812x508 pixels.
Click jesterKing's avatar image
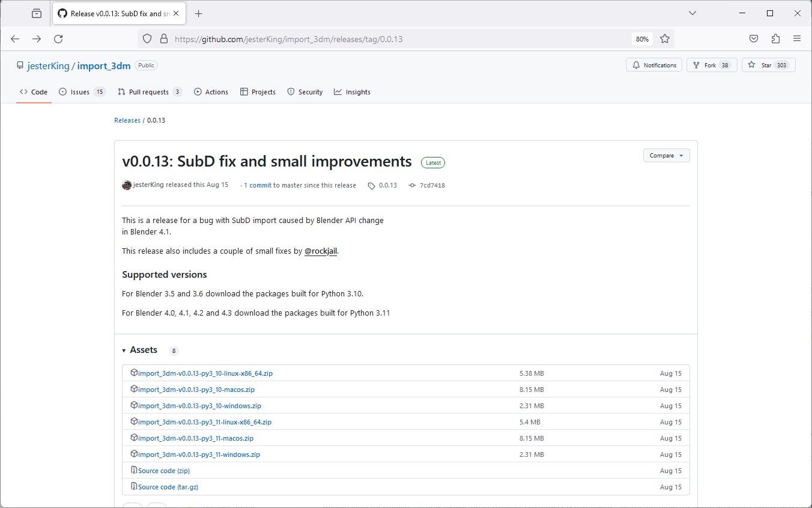tap(127, 185)
